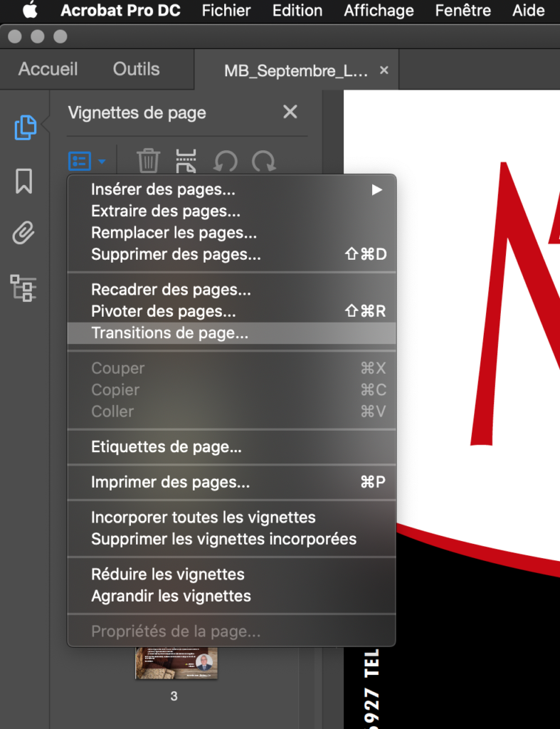Rotate page clockwise icon
This screenshot has height=729, width=560.
(x=263, y=161)
